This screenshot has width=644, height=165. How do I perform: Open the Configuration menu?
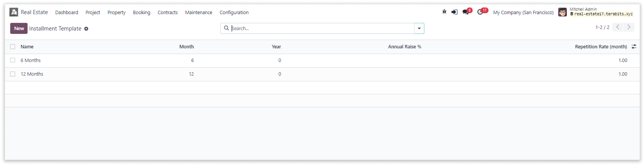pos(234,12)
